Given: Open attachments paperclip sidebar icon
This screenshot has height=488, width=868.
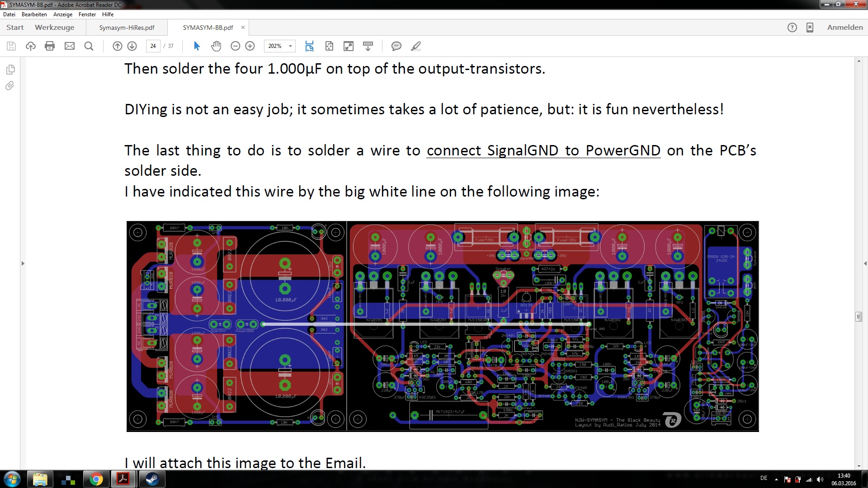Looking at the screenshot, I should tap(10, 85).
